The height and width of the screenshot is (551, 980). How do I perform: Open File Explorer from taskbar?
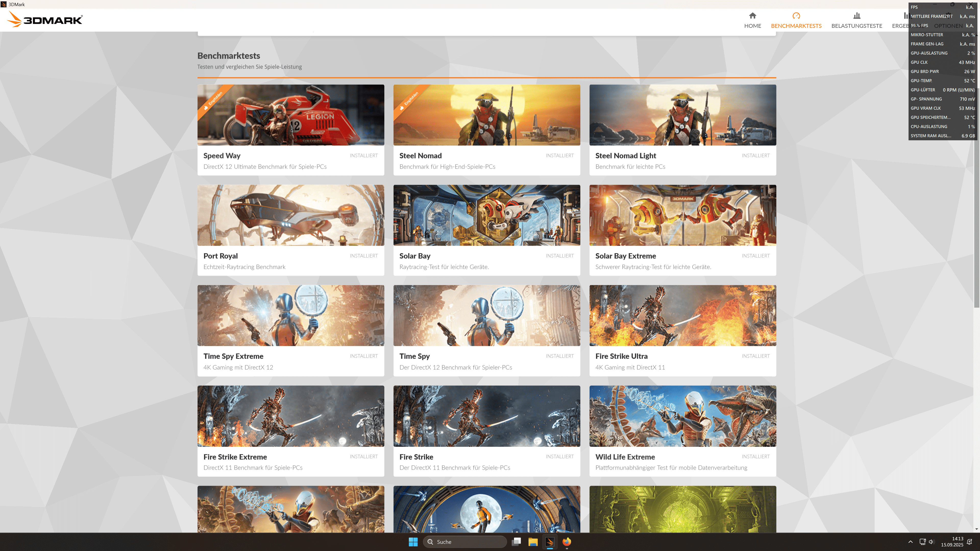point(533,542)
